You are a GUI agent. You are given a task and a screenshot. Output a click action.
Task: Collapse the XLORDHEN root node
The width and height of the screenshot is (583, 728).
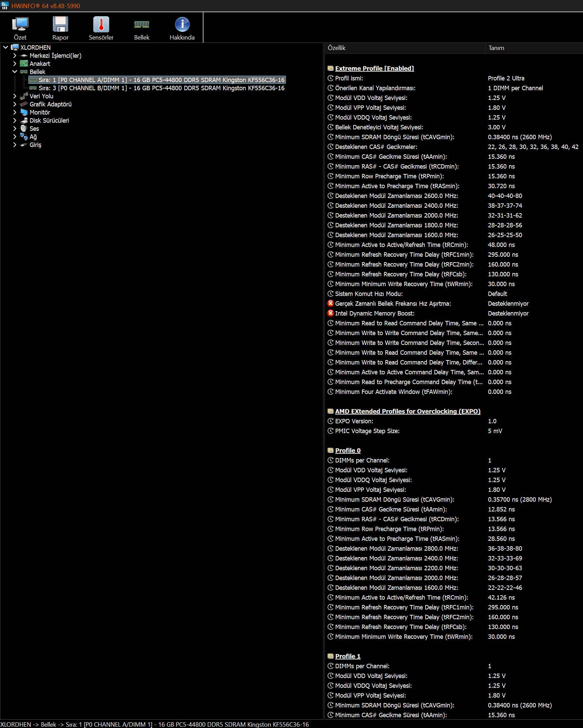point(6,48)
